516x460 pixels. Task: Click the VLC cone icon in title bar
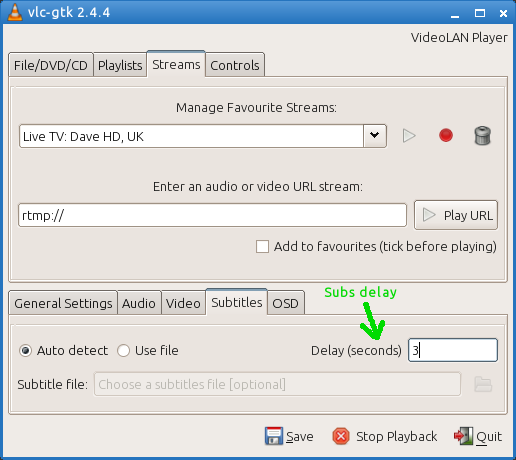[x=14, y=12]
